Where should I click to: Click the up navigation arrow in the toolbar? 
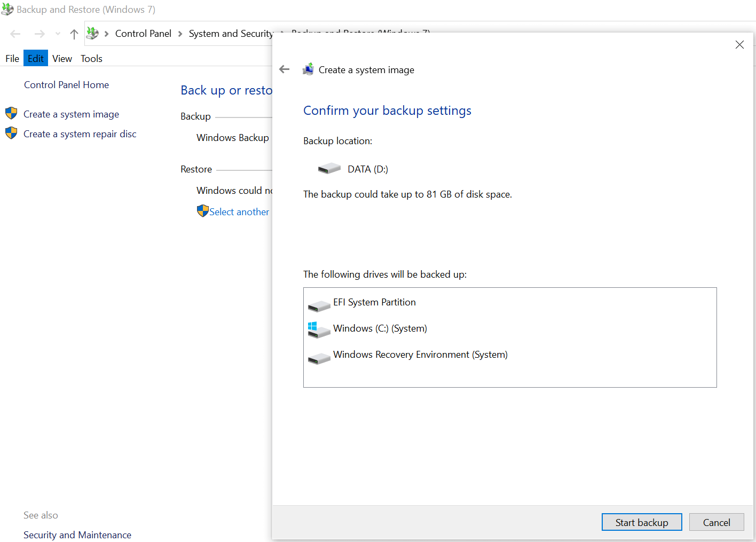pos(74,34)
